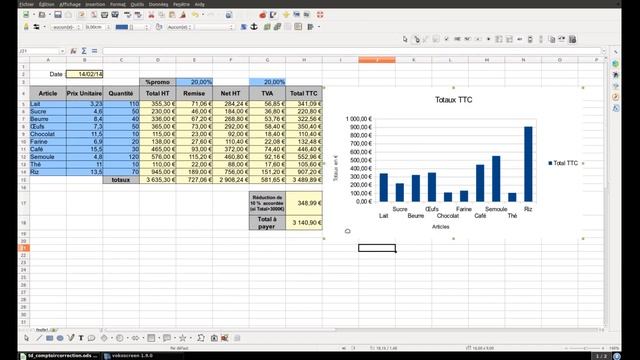Select the Semoule article cell
This screenshot has width=640, height=360.
(48, 157)
